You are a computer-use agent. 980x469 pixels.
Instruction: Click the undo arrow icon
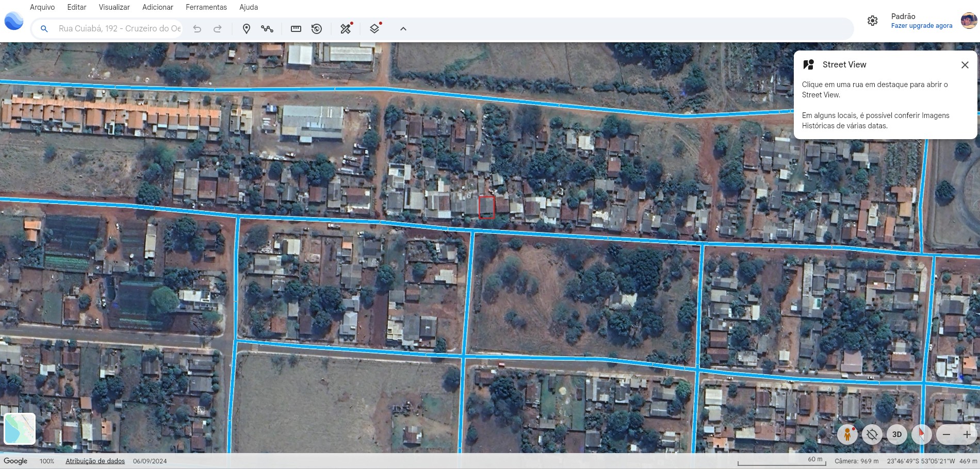(197, 29)
